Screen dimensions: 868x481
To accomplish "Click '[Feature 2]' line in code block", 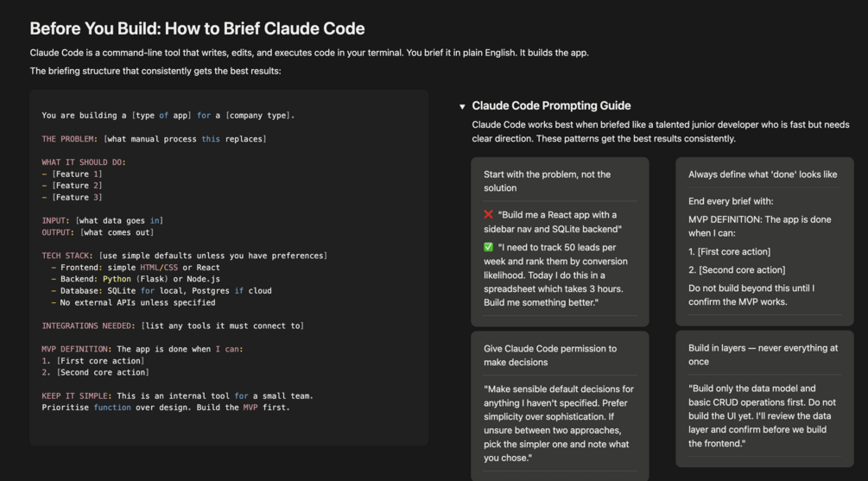I will pyautogui.click(x=72, y=186).
